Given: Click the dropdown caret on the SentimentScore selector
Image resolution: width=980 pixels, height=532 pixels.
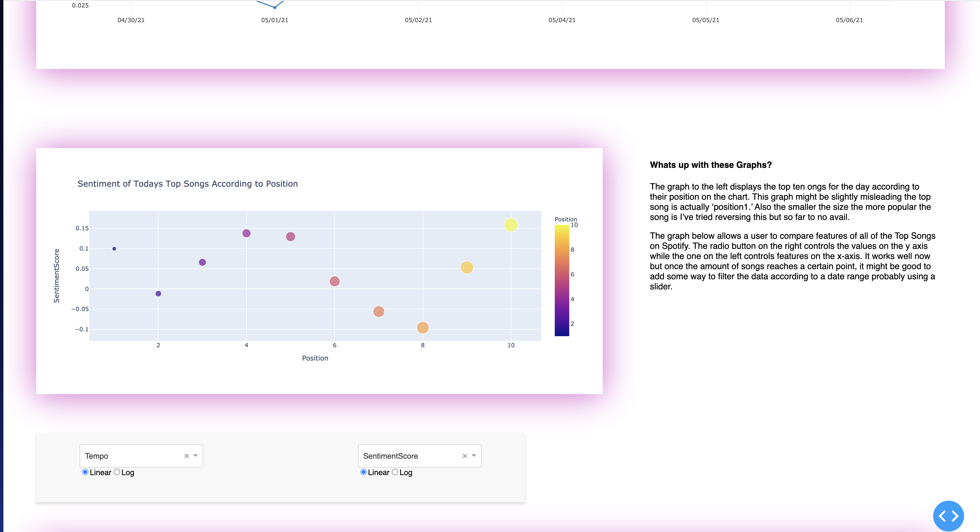Looking at the screenshot, I should 474,456.
